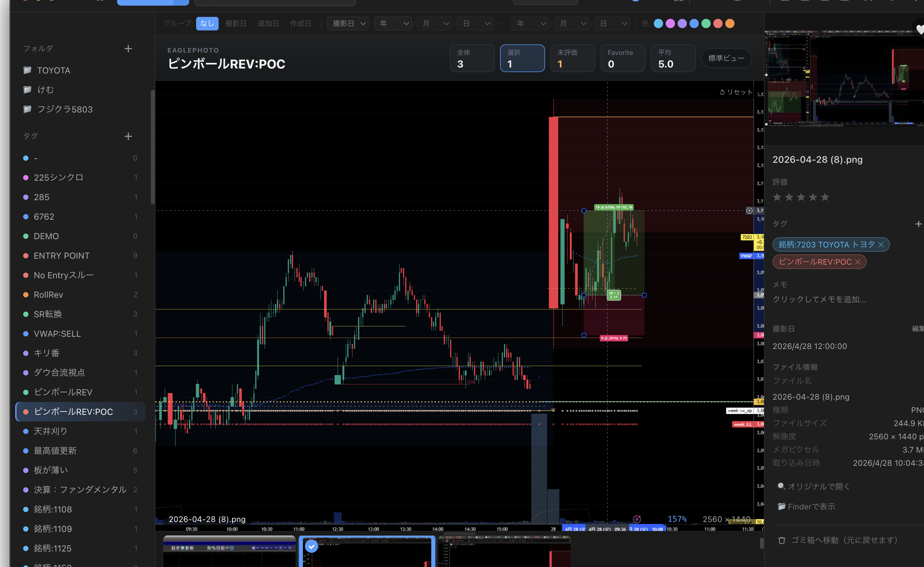Image resolution: width=924 pixels, height=567 pixels.
Task: Click the trash icon to move file
Action: (x=781, y=541)
